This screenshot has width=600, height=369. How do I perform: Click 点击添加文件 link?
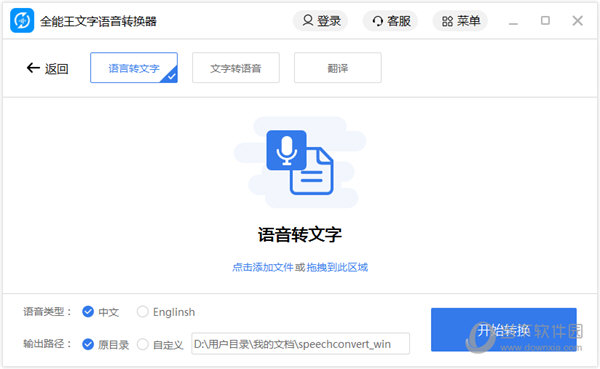[x=262, y=267]
